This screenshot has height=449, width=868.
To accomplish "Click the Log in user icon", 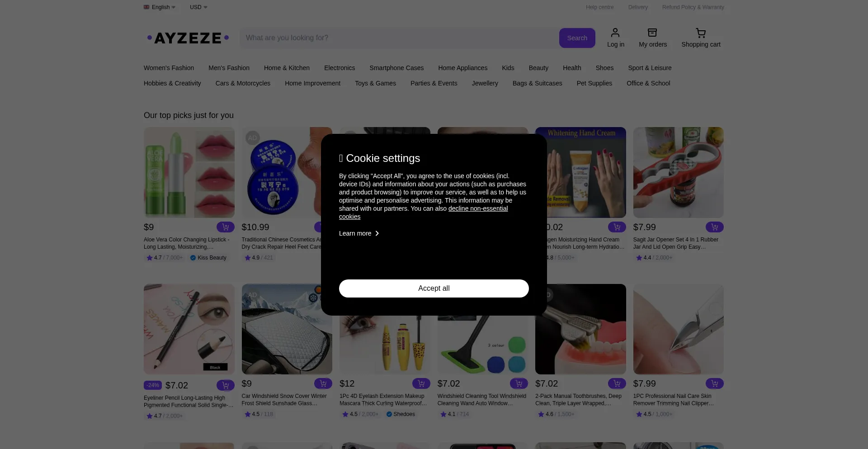I will pyautogui.click(x=615, y=33).
